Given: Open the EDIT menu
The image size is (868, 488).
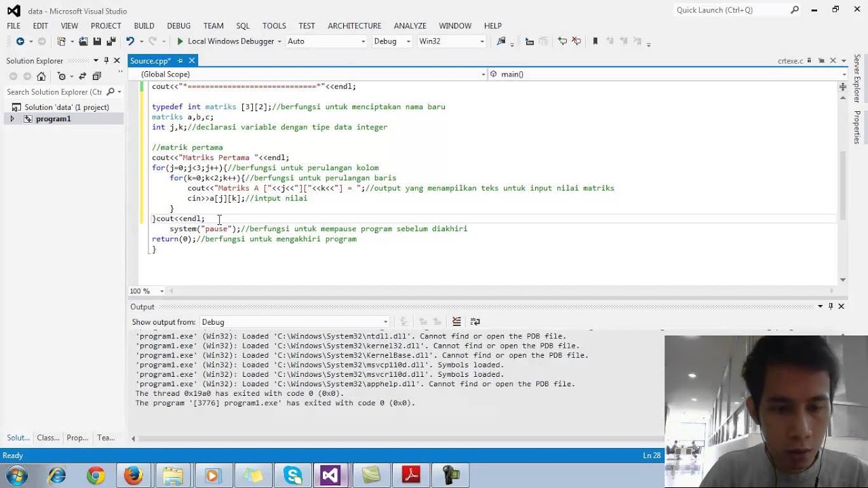Looking at the screenshot, I should 40,26.
